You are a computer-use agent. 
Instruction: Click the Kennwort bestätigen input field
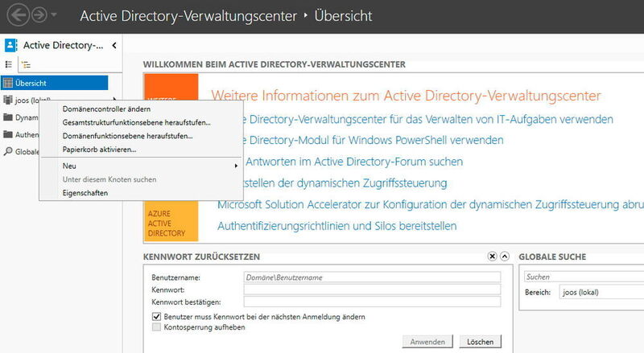point(372,302)
